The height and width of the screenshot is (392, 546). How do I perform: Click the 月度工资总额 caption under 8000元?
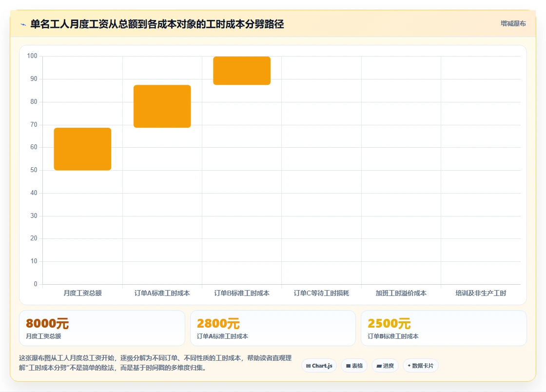(43, 336)
